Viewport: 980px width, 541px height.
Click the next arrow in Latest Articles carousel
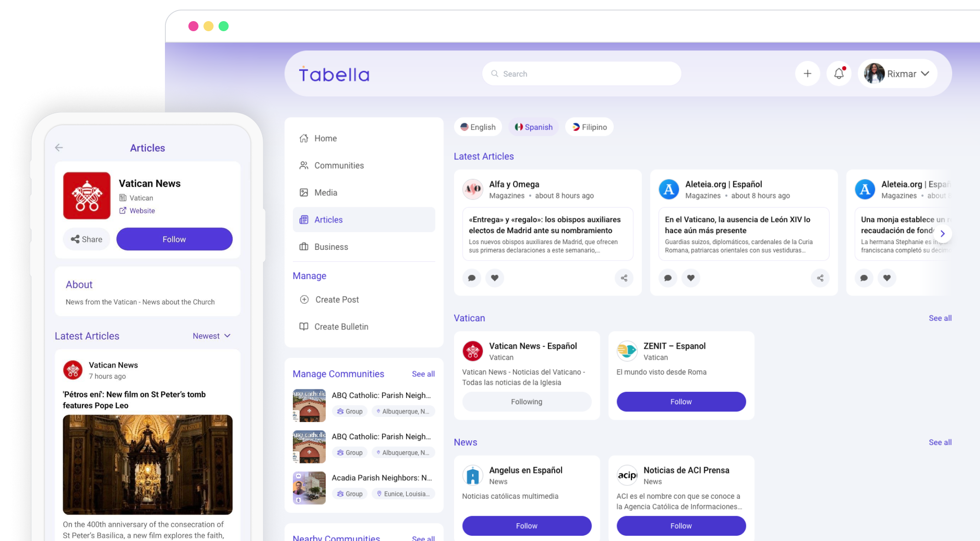(x=942, y=234)
